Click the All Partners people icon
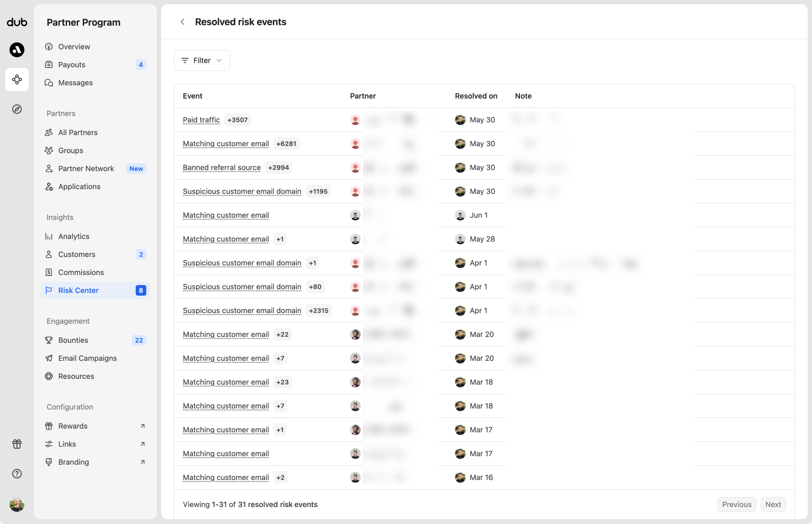The height and width of the screenshot is (524, 812). click(49, 132)
